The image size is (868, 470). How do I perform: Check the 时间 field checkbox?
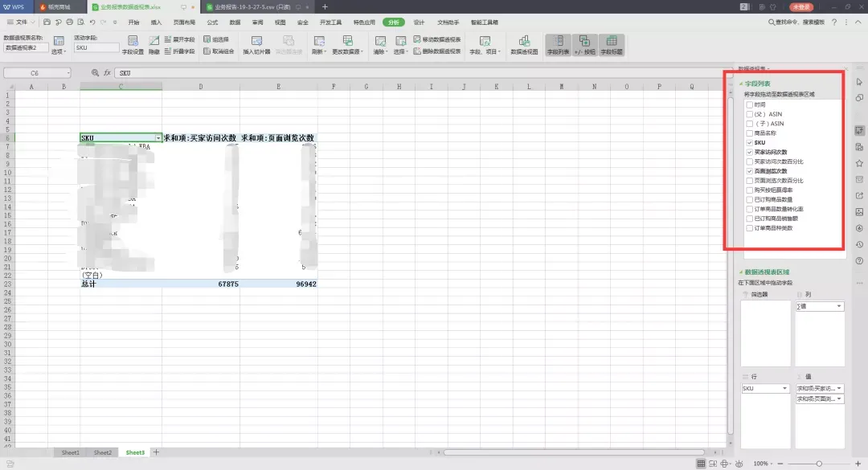750,104
